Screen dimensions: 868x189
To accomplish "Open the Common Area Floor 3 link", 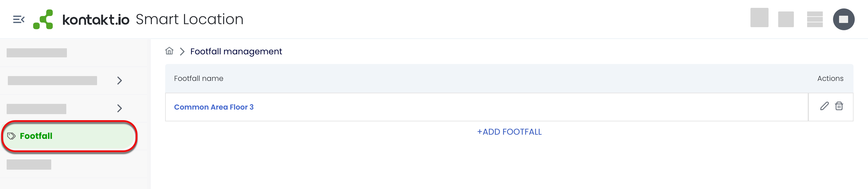I will [x=214, y=107].
